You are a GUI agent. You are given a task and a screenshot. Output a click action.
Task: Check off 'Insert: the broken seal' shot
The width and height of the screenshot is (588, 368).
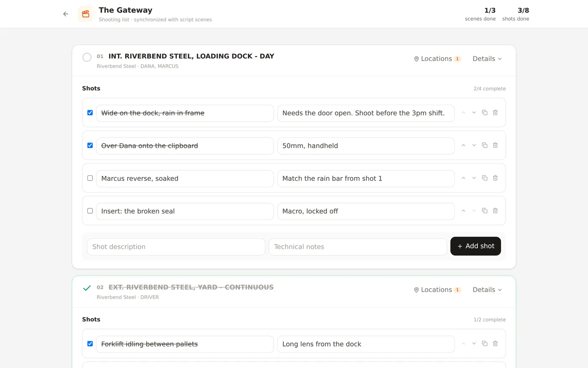(90, 211)
